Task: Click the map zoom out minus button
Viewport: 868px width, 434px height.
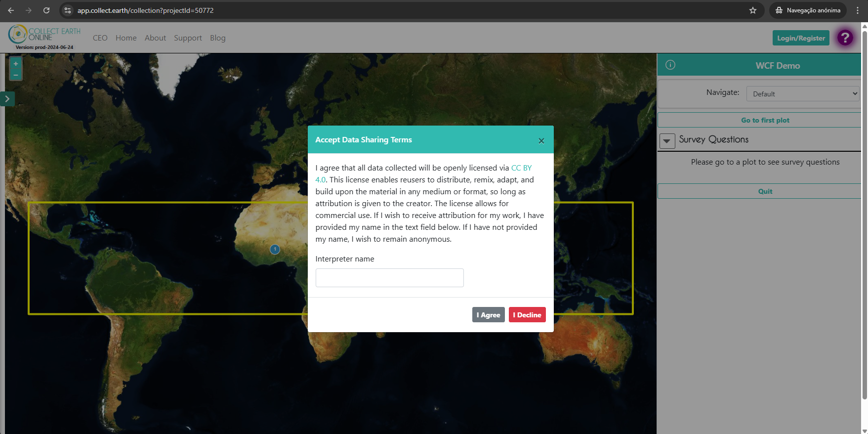Action: (x=16, y=75)
